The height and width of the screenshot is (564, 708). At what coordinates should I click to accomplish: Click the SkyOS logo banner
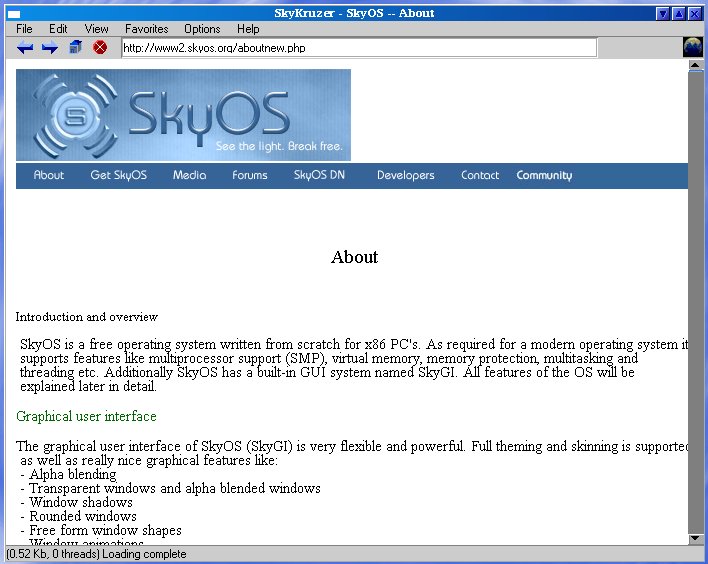183,115
